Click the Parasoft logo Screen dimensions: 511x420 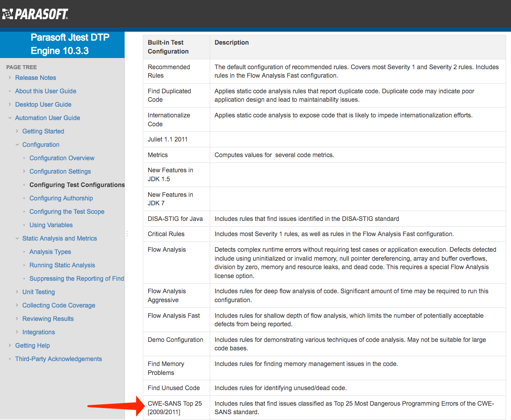pyautogui.click(x=35, y=14)
